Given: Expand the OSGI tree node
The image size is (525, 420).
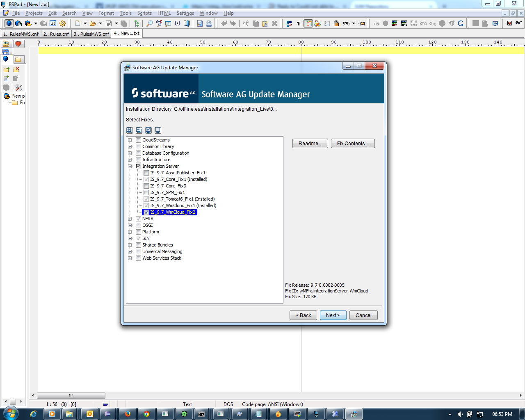Looking at the screenshot, I should [x=130, y=225].
